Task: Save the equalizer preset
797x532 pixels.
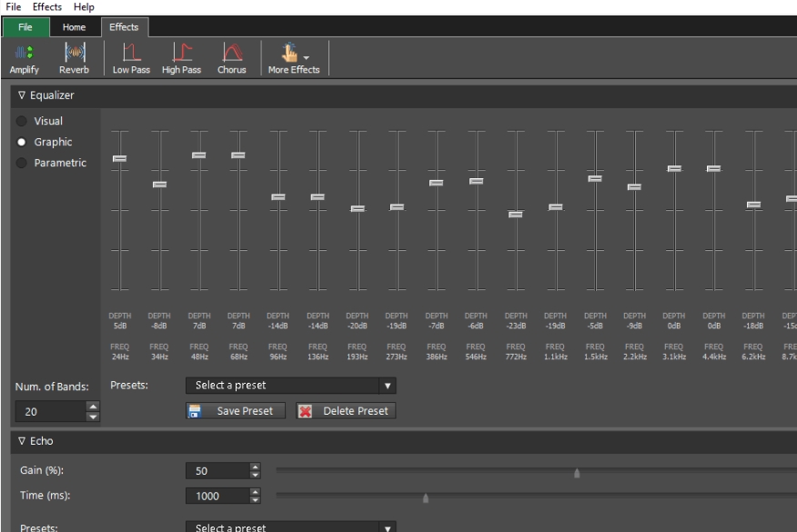Action: (x=236, y=411)
